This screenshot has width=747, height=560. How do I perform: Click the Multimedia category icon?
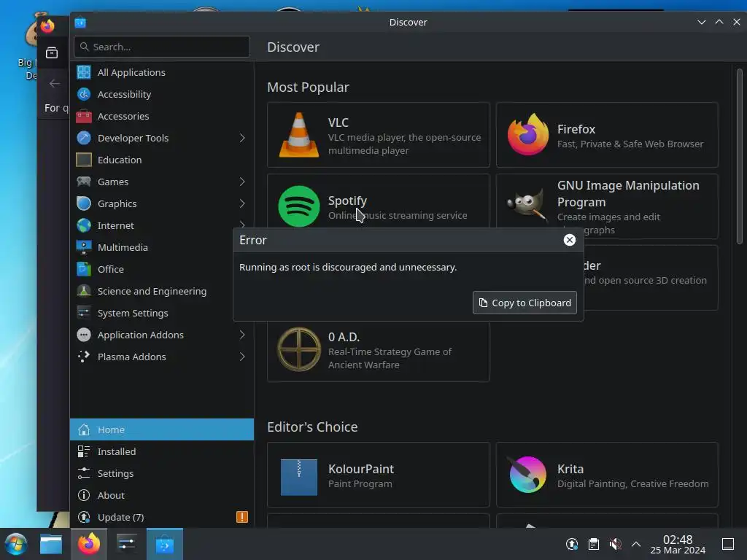pyautogui.click(x=84, y=247)
